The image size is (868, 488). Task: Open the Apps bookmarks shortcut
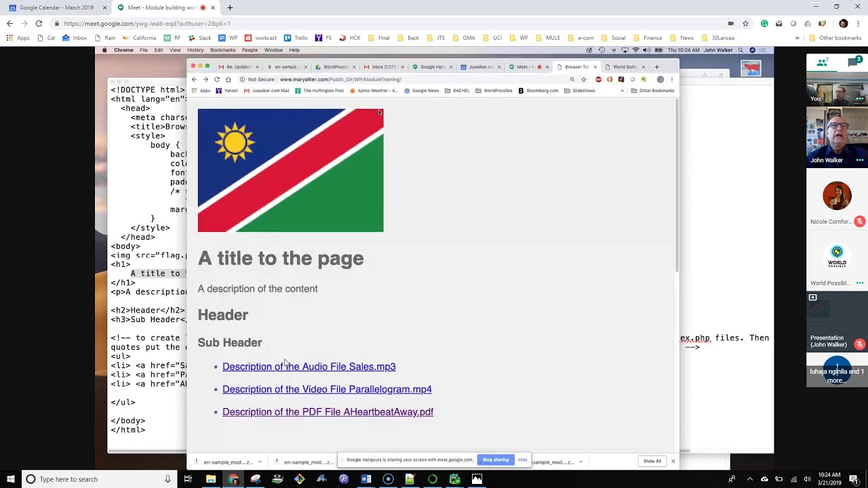pyautogui.click(x=18, y=38)
